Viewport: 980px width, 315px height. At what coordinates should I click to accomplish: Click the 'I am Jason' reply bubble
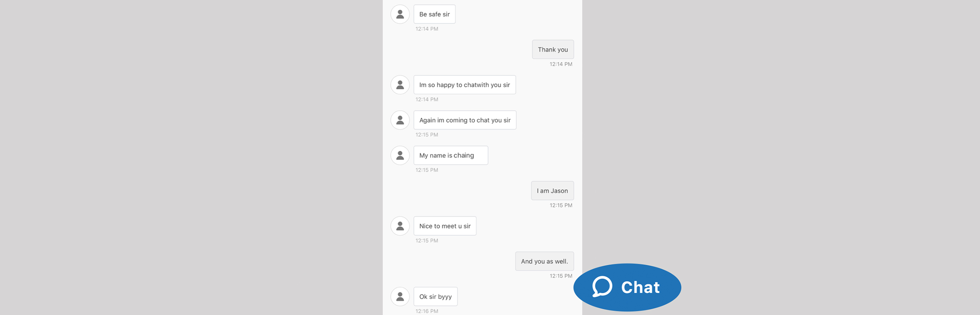pyautogui.click(x=552, y=190)
